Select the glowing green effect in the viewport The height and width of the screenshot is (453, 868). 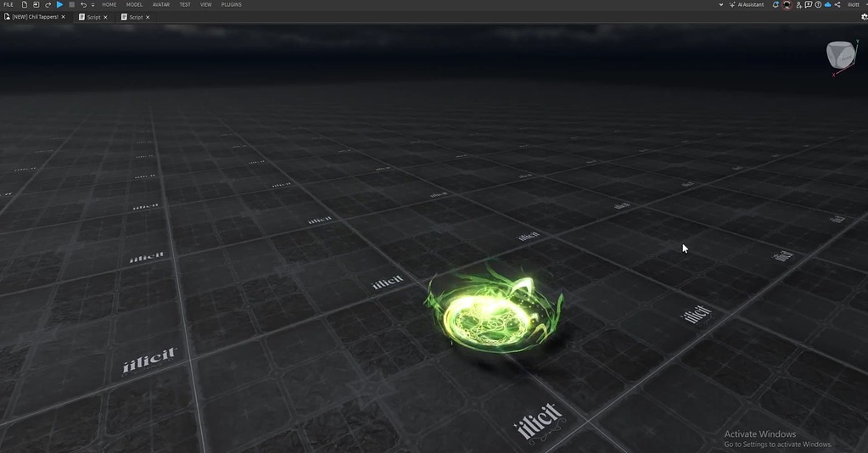[494, 310]
